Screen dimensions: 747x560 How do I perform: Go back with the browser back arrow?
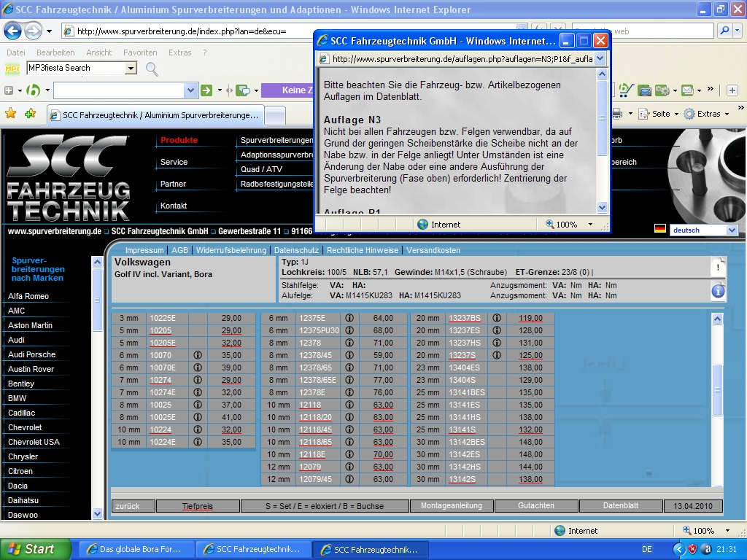13,31
